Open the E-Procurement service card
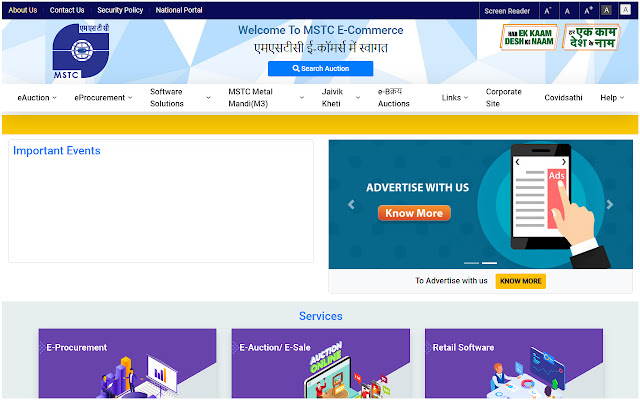The height and width of the screenshot is (400, 640). click(x=127, y=363)
